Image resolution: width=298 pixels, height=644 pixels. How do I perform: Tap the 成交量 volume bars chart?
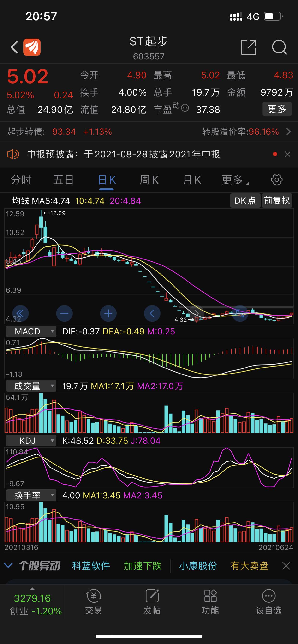149,413
